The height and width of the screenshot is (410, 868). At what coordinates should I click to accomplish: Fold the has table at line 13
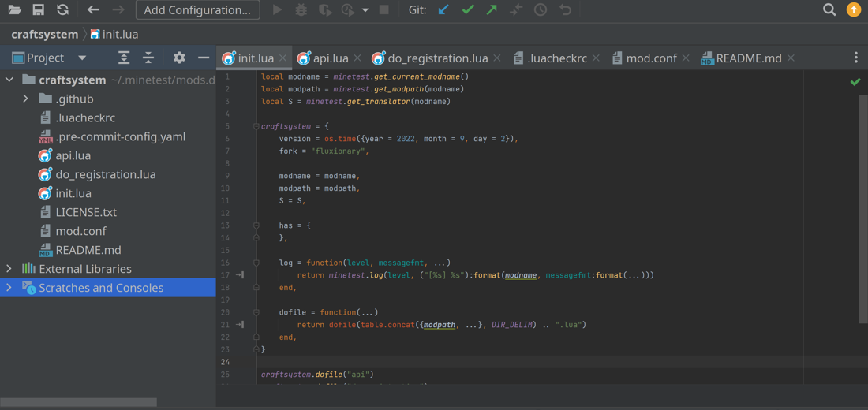(256, 225)
